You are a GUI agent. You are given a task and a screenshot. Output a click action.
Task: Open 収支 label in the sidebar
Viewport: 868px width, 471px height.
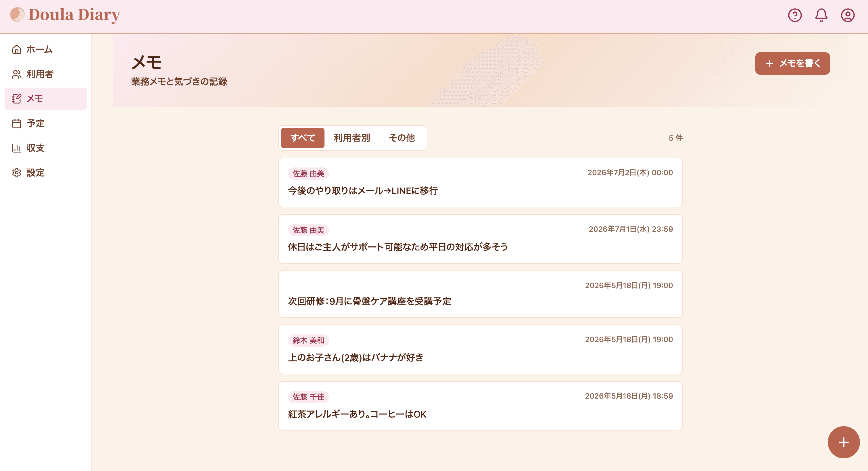35,148
